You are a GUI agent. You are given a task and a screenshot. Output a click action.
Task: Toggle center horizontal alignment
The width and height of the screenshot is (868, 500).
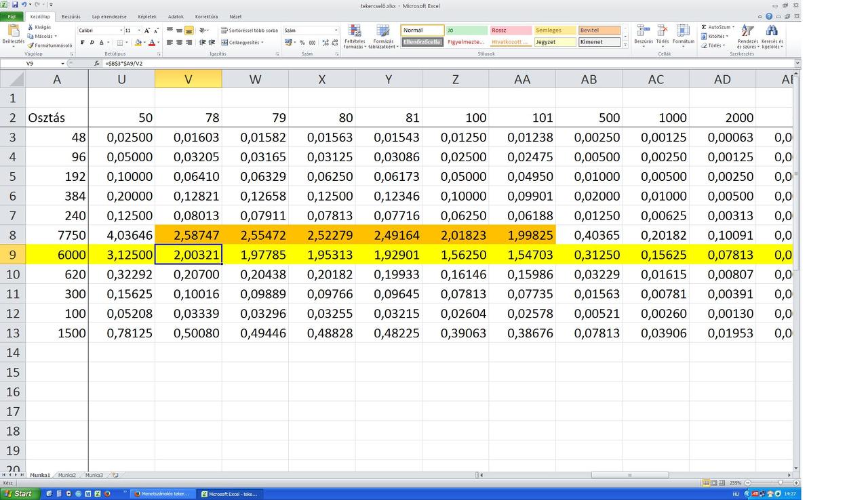(179, 42)
